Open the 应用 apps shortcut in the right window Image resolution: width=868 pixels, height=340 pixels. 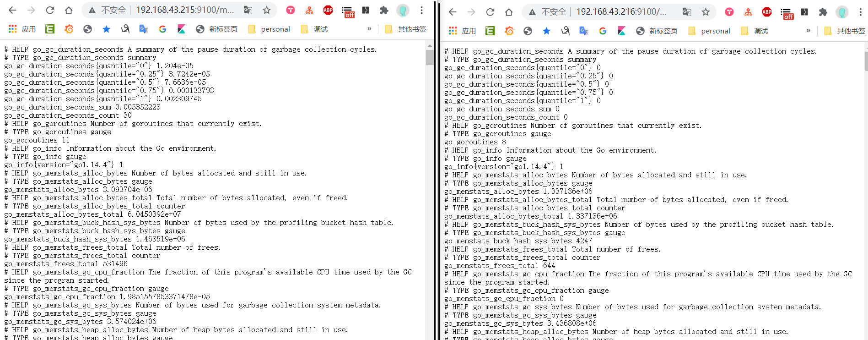point(462,31)
